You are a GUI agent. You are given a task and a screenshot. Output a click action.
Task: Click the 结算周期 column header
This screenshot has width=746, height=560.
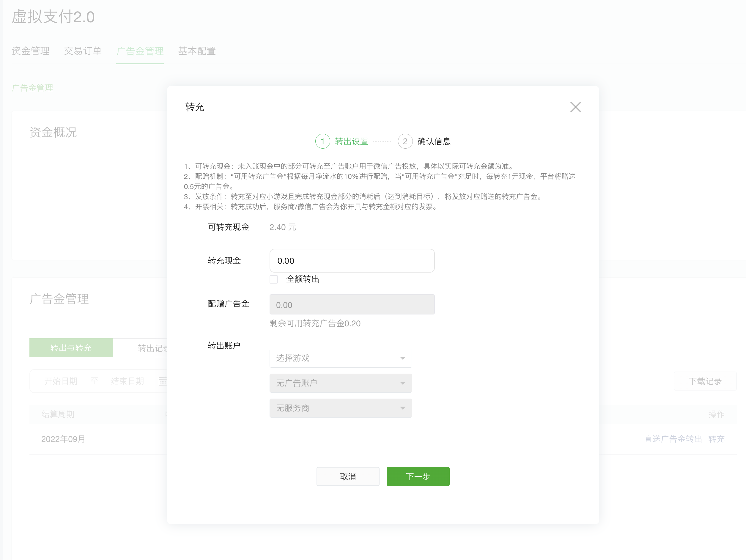[58, 414]
